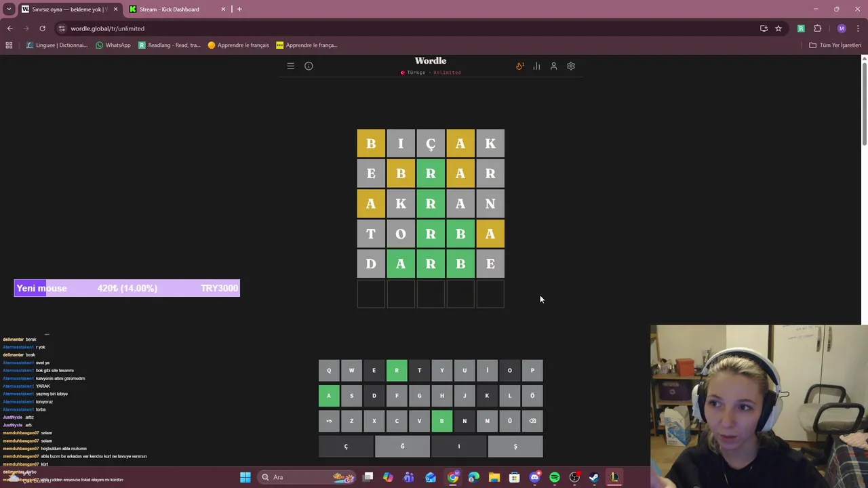Viewport: 868px width, 488px height.
Task: Click the green Readlang extension icon
Action: pyautogui.click(x=801, y=28)
